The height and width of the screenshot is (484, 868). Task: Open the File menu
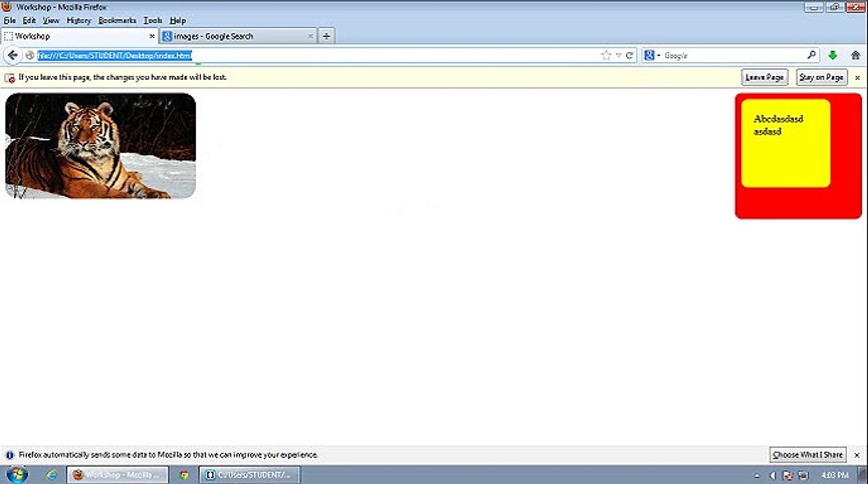(9, 20)
